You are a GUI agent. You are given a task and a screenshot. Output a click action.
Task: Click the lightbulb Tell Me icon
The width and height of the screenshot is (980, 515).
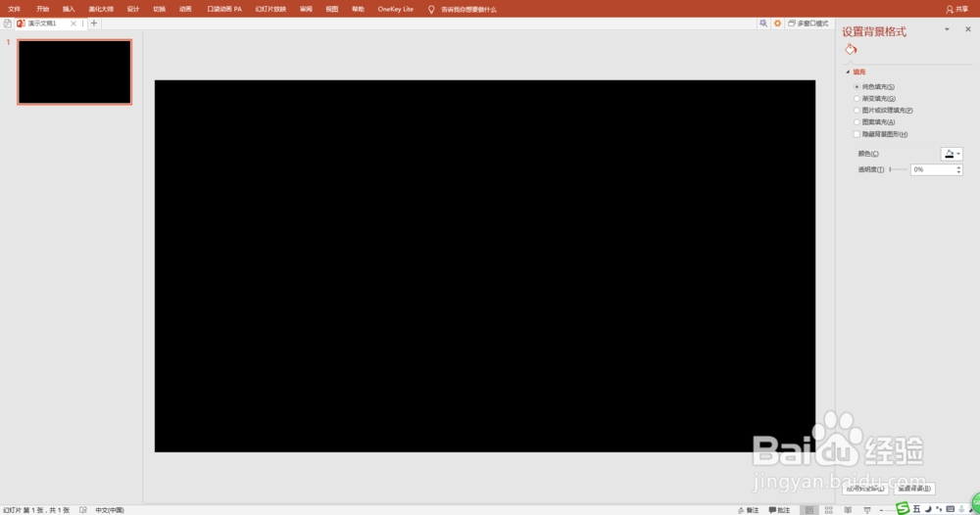[430, 10]
